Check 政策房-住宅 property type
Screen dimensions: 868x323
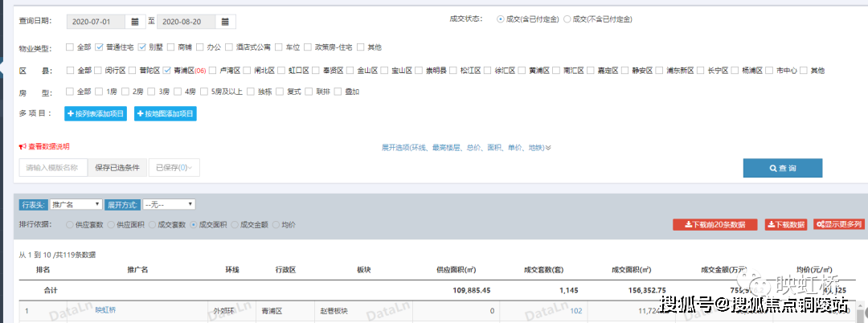(x=308, y=47)
